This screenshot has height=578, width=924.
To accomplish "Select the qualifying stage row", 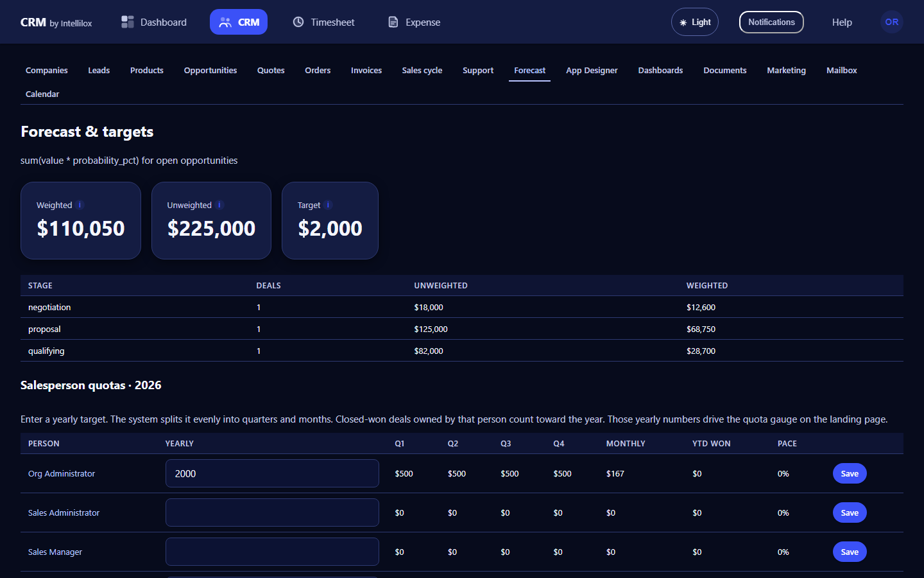I will click(x=462, y=351).
